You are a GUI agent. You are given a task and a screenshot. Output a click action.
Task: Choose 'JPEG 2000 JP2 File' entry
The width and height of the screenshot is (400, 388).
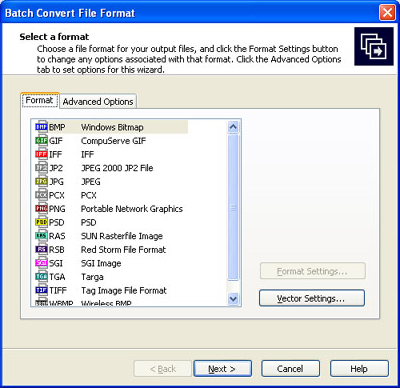click(x=117, y=168)
